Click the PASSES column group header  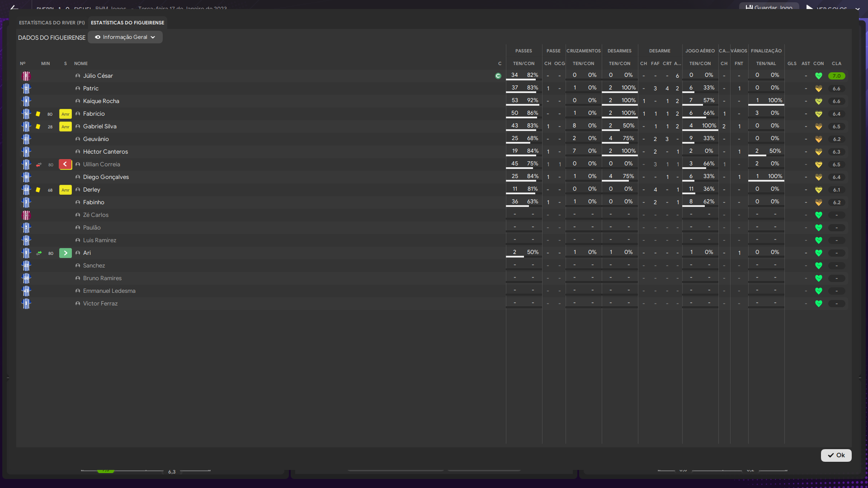pos(524,51)
